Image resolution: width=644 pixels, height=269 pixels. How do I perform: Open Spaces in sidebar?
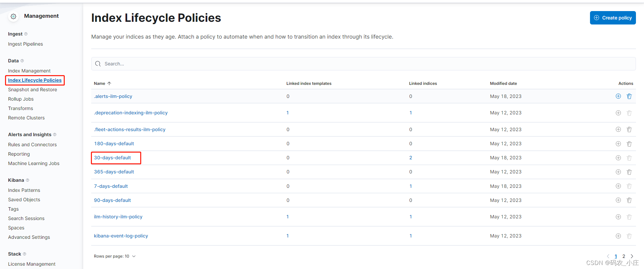16,228
